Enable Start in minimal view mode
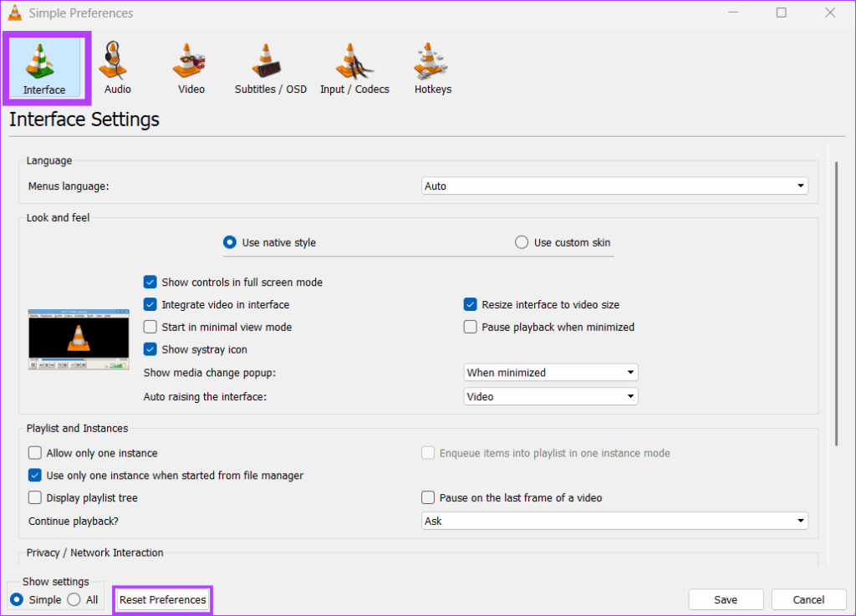The image size is (856, 616). tap(150, 327)
